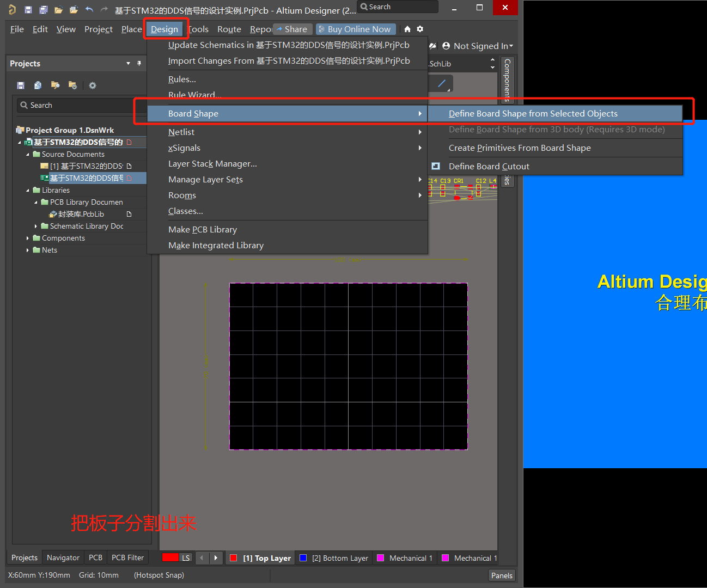Click the Panels button in the status bar

502,575
